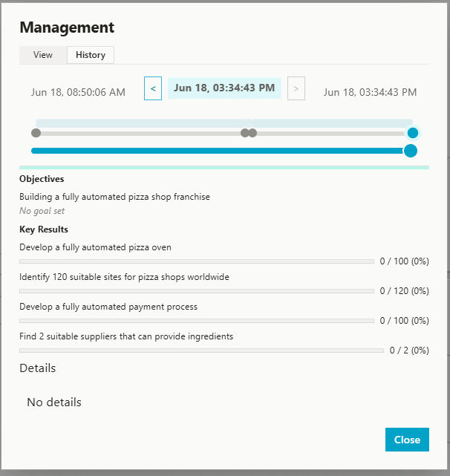Click the 'Develop a fully automated pizza oven' key result
The width and height of the screenshot is (450, 476).
click(x=95, y=247)
